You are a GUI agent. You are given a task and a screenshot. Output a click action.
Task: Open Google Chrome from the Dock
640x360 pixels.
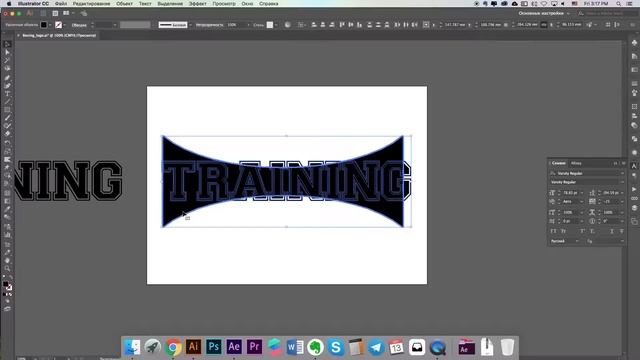pyautogui.click(x=173, y=347)
